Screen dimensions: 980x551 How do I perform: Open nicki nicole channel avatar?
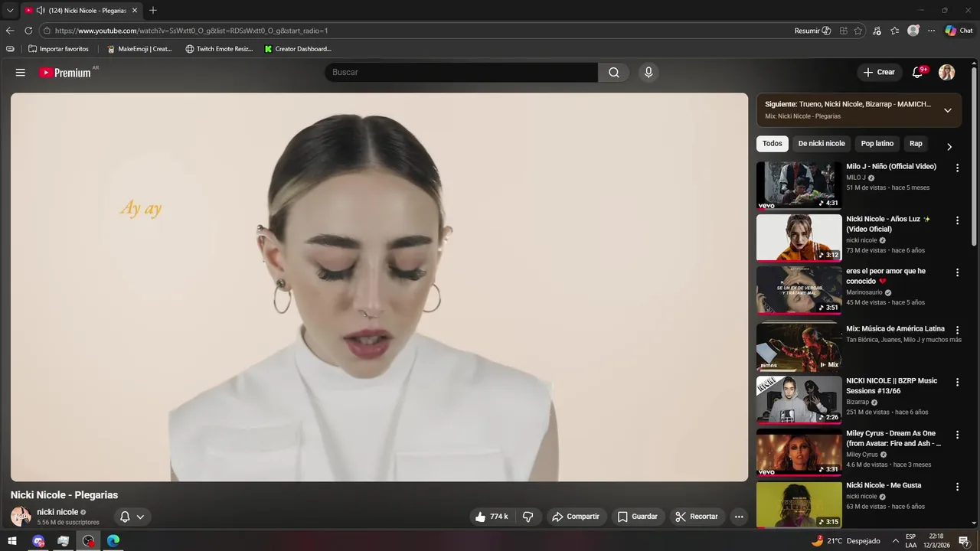coord(21,517)
